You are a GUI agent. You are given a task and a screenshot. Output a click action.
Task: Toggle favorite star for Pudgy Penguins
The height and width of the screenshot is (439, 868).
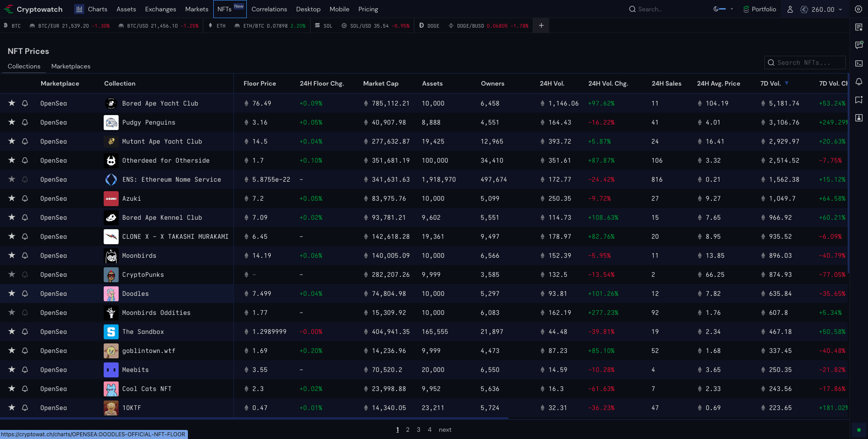tap(12, 122)
